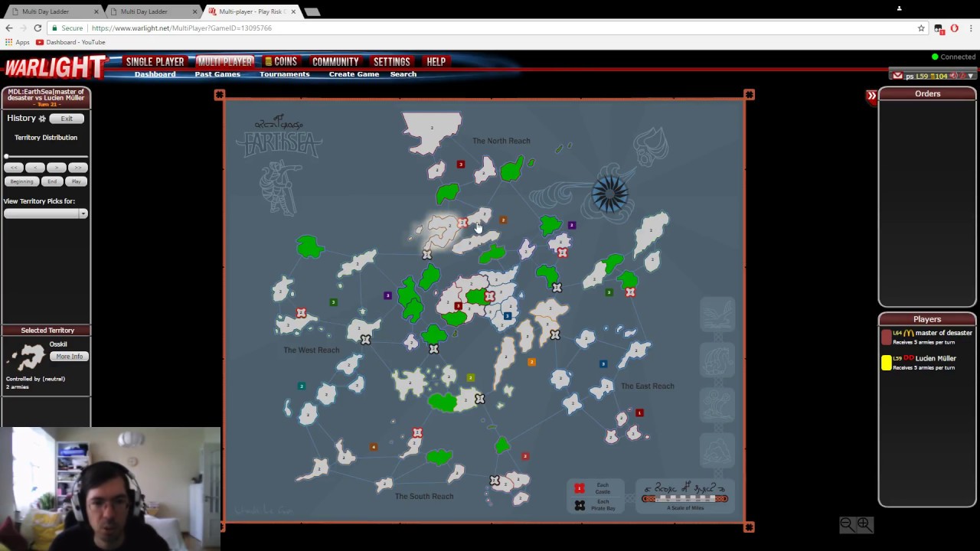This screenshot has width=980, height=551.
Task: Step forward one turn with the single right arrow button
Action: pos(56,168)
